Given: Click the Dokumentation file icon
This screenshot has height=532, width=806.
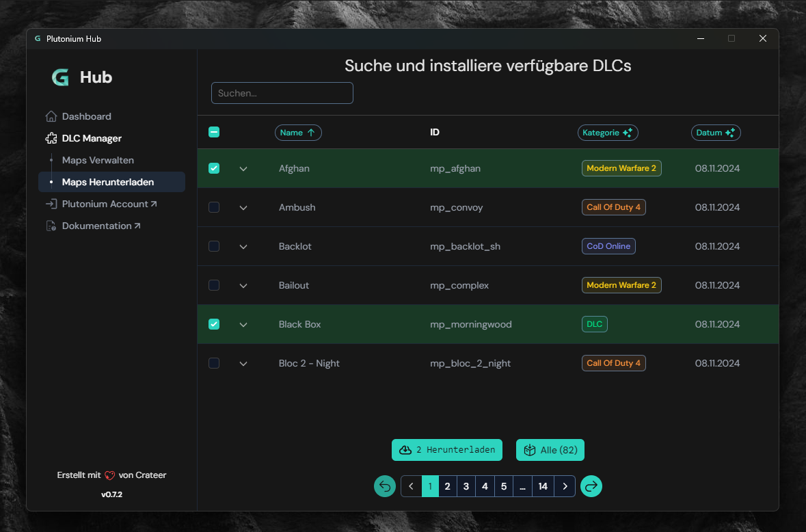Looking at the screenshot, I should (51, 226).
